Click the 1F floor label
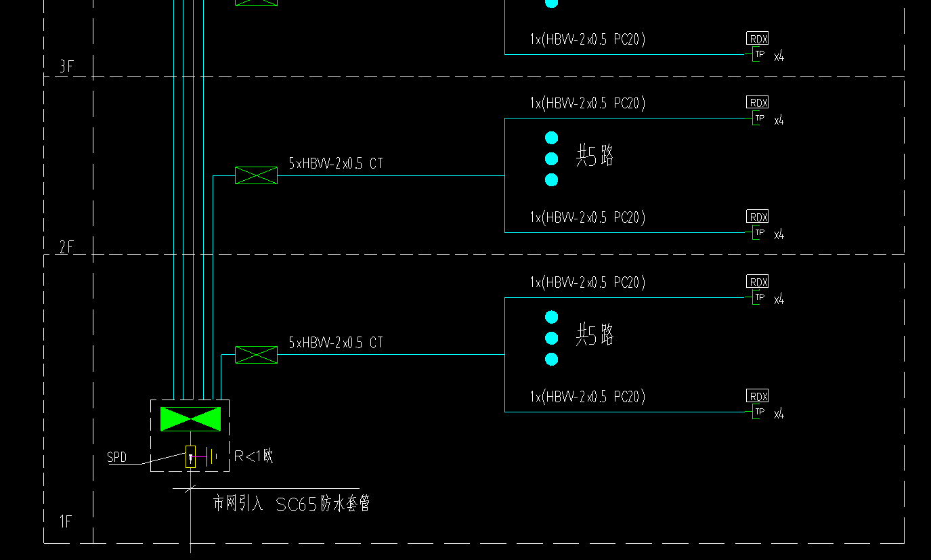Screen dimensions: 931x560 click(x=66, y=521)
